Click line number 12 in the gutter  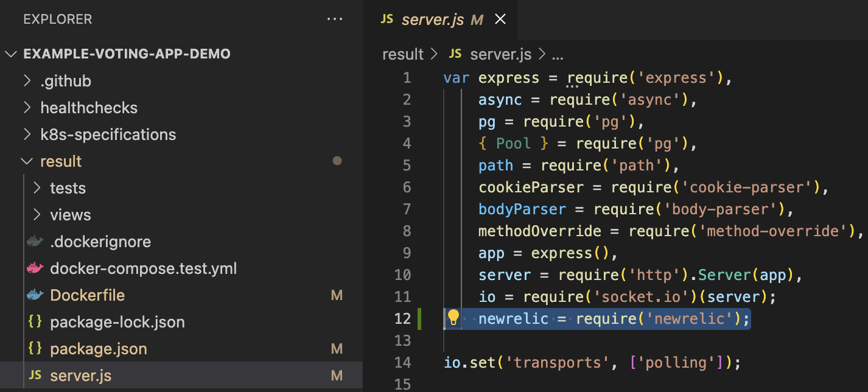[x=403, y=318]
